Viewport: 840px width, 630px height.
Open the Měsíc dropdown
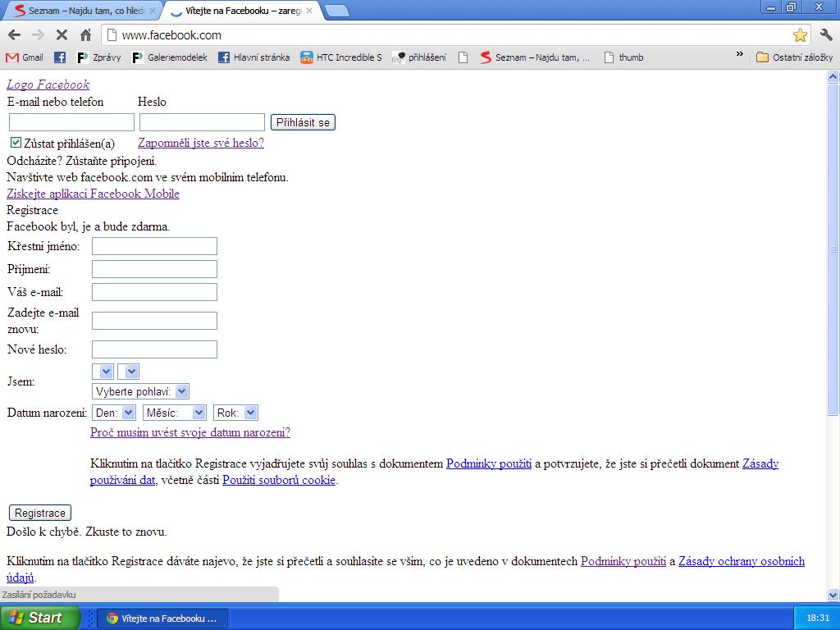(x=175, y=413)
